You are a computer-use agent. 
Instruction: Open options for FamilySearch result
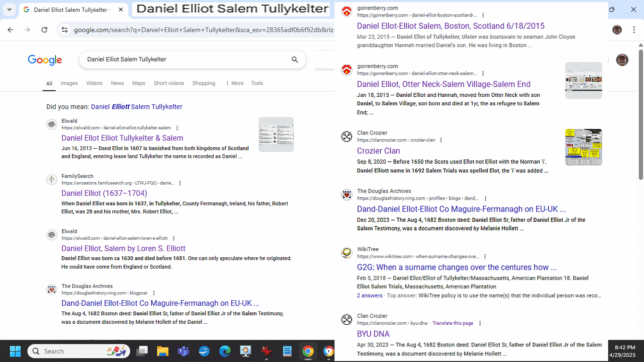(180, 183)
